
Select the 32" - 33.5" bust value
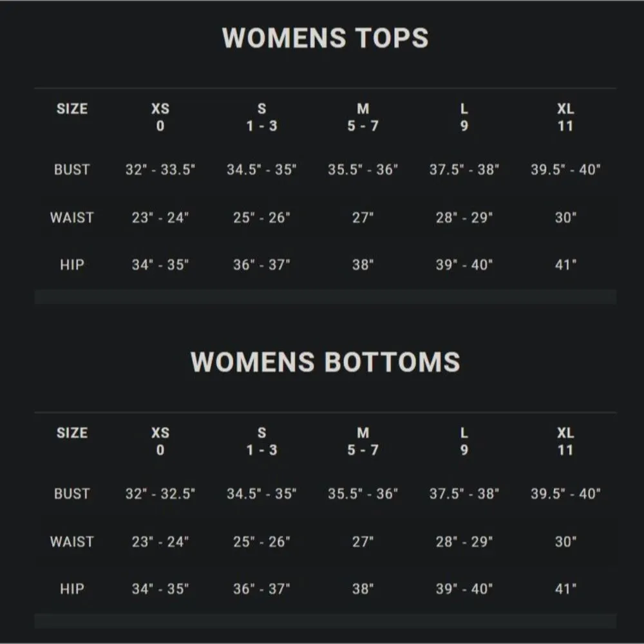[x=160, y=170]
